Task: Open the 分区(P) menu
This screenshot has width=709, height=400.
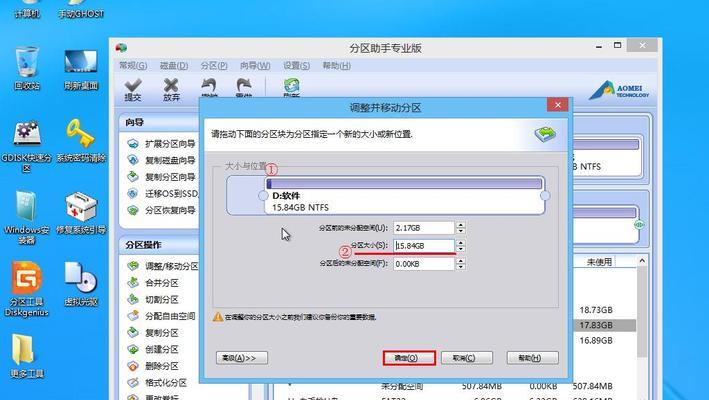Action: click(213, 66)
